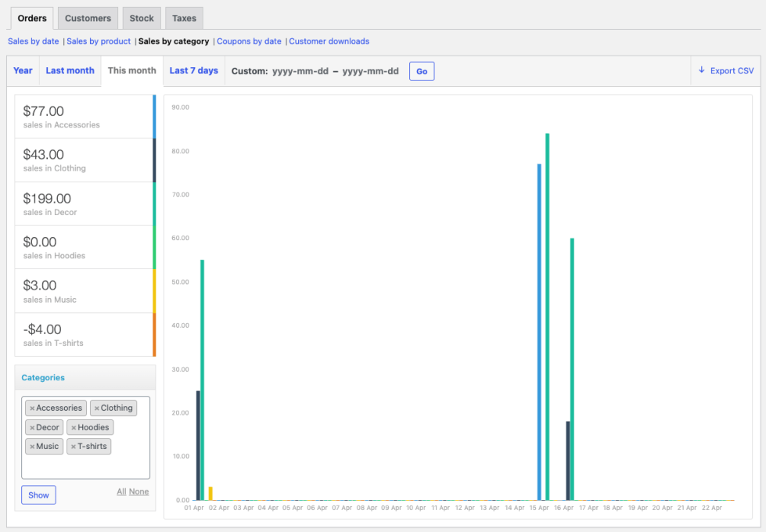Open the Customers tab
This screenshot has height=532, width=766.
[x=88, y=18]
